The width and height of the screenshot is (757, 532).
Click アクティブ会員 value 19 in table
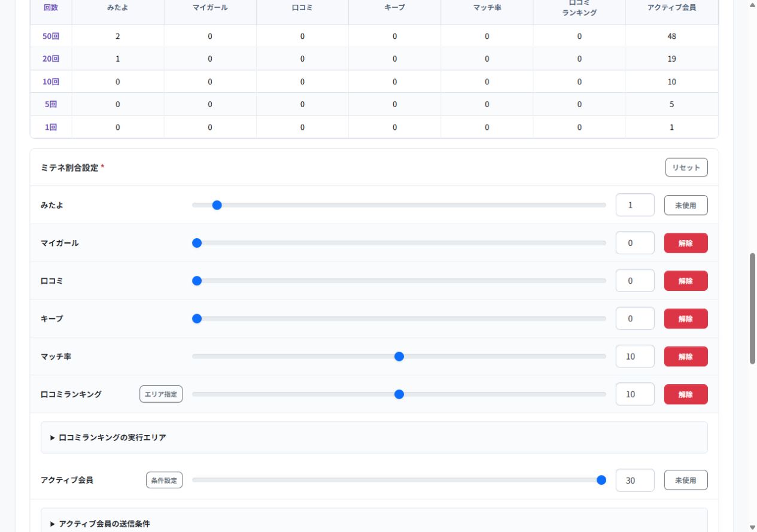tap(671, 59)
